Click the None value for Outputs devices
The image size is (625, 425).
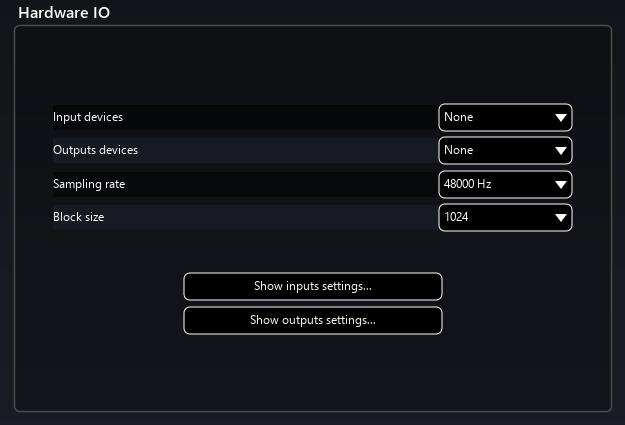pyautogui.click(x=459, y=151)
